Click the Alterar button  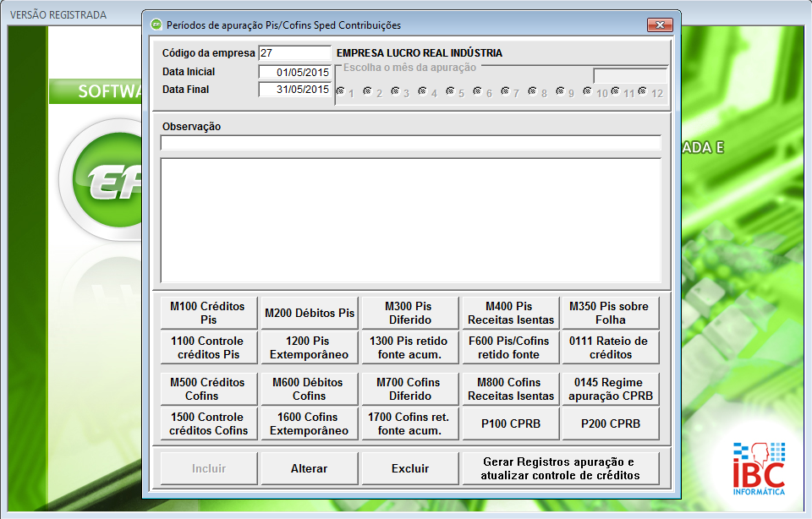[x=310, y=469]
